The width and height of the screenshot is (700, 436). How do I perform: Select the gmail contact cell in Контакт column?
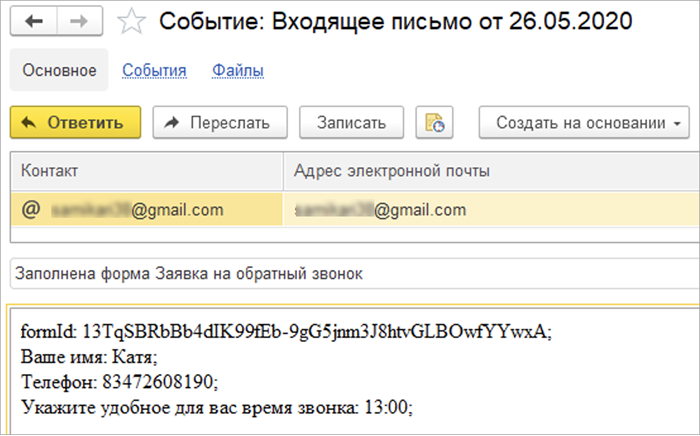(x=150, y=210)
